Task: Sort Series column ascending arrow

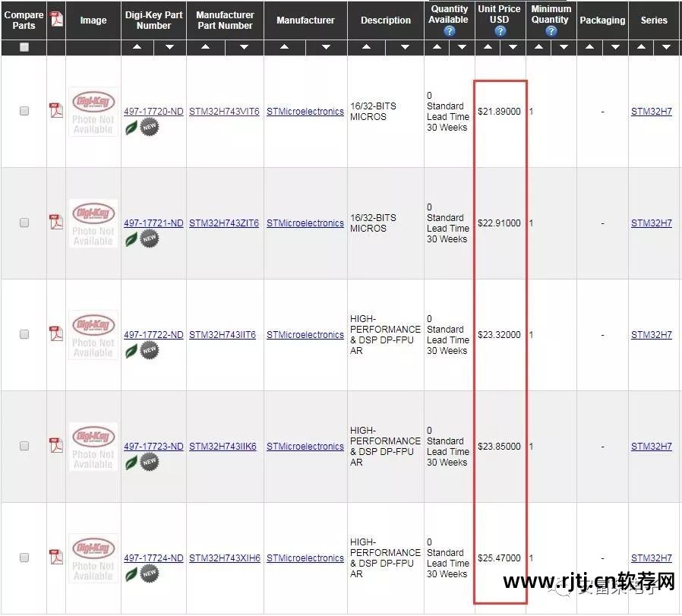Action: (x=641, y=47)
